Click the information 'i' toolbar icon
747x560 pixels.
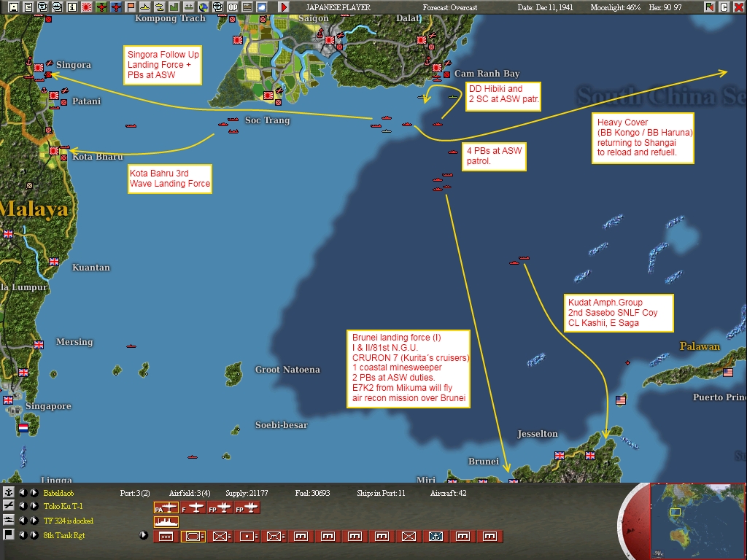(72, 7)
